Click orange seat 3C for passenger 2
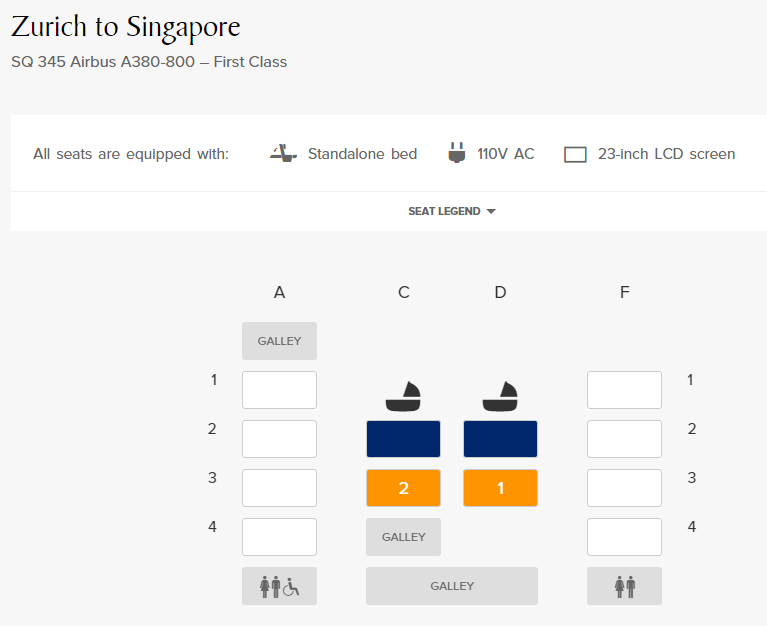The height and width of the screenshot is (626, 767). pos(404,488)
